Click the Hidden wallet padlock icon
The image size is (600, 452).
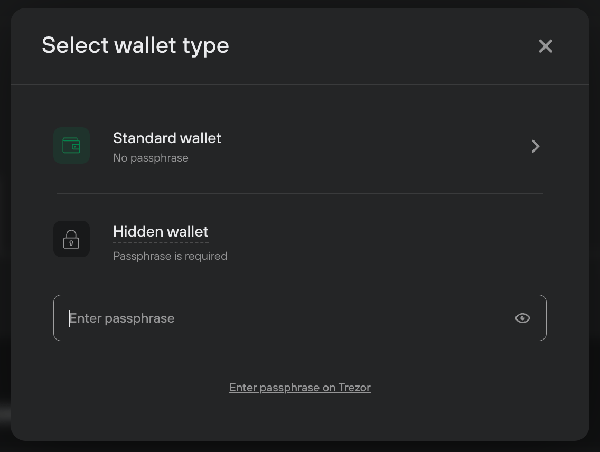(x=71, y=239)
